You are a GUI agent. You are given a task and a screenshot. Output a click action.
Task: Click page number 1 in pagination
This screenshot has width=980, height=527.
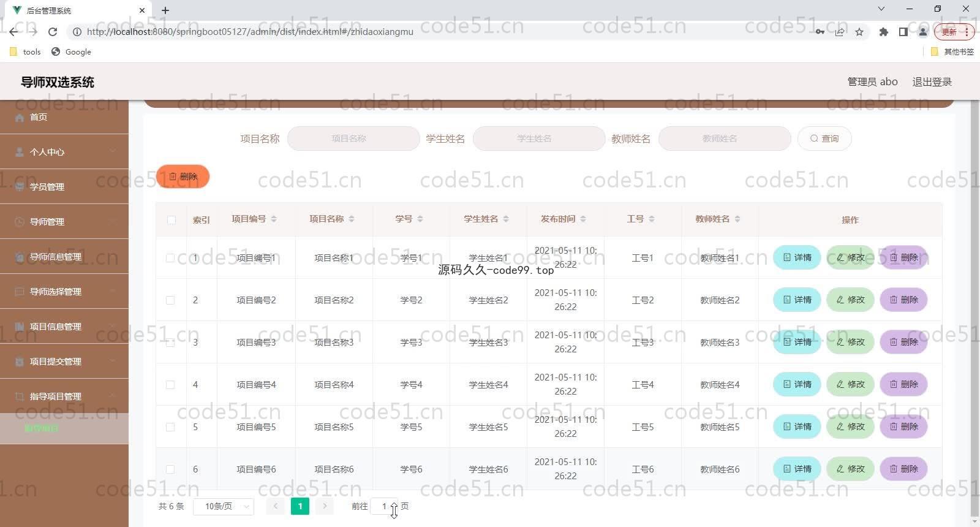(300, 506)
